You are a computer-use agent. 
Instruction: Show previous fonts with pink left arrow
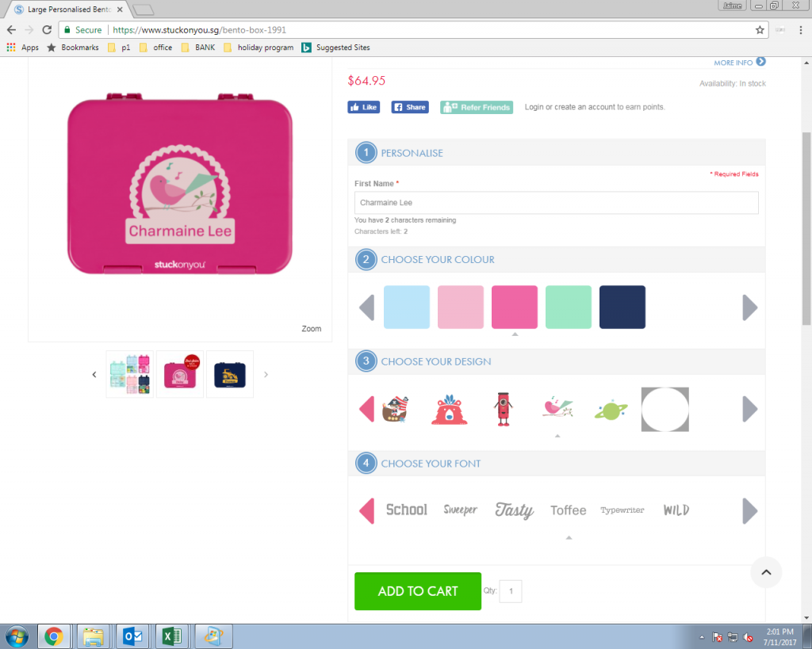366,511
